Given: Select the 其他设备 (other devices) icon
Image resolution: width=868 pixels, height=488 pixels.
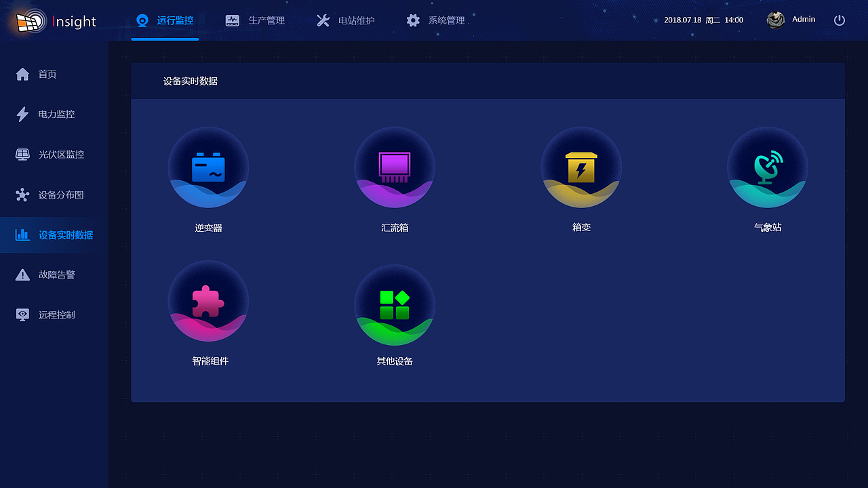Looking at the screenshot, I should (395, 302).
